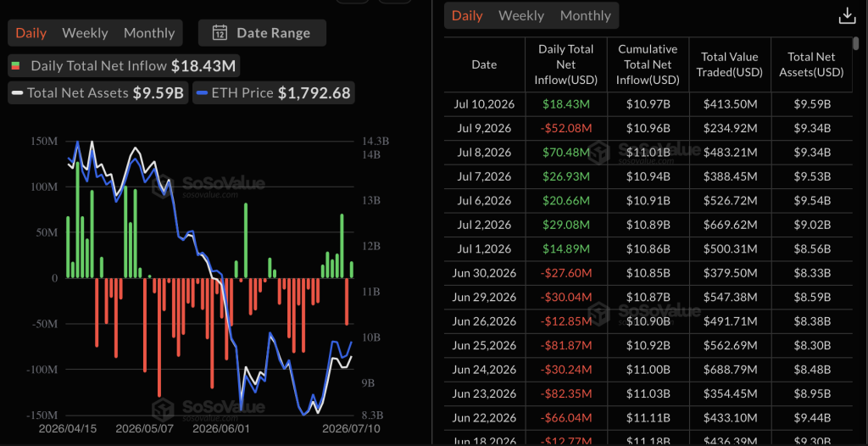Click the $8.30B net assets cell
Screen dimensions: 868x446
(x=811, y=345)
